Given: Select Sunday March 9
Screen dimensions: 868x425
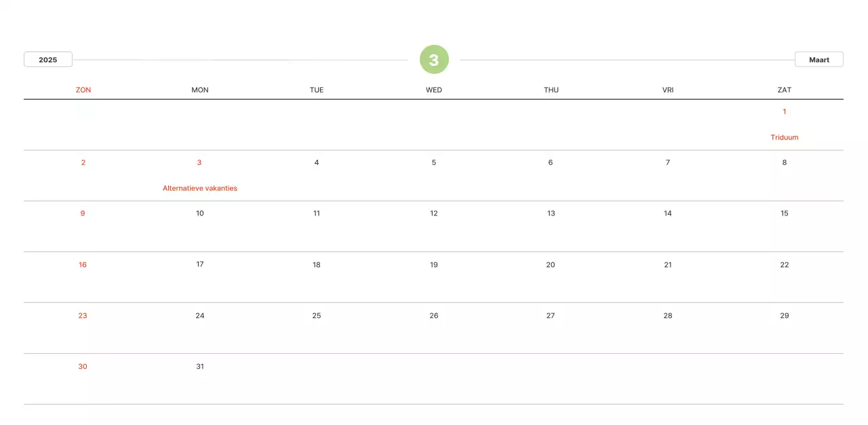Looking at the screenshot, I should [x=83, y=214].
